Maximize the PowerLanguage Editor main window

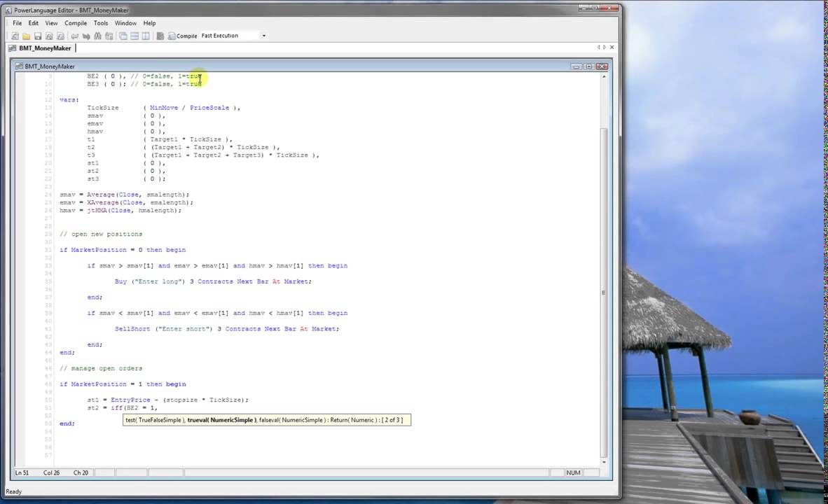tap(595, 8)
